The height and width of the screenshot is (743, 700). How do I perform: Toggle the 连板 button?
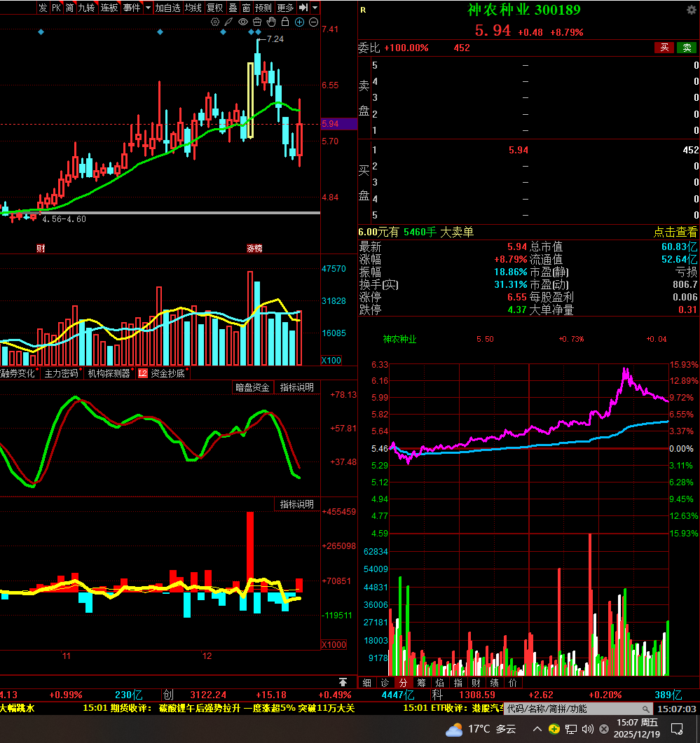[109, 8]
